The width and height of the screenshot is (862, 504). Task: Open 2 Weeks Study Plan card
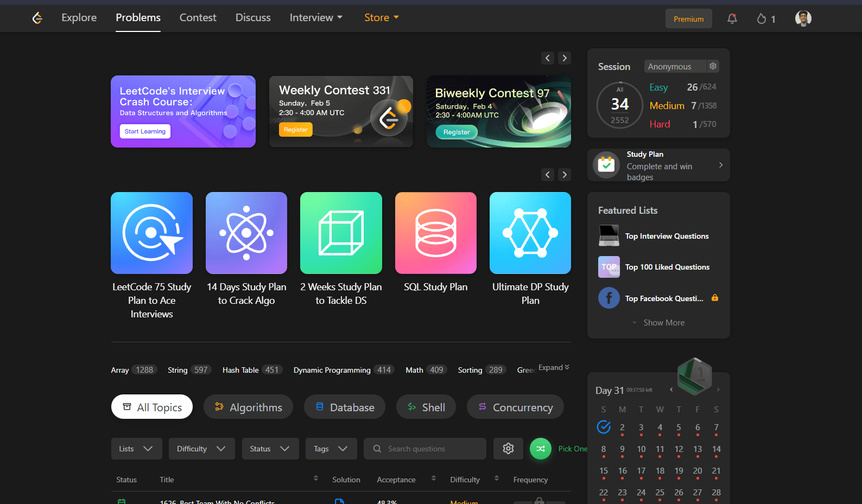(x=341, y=233)
